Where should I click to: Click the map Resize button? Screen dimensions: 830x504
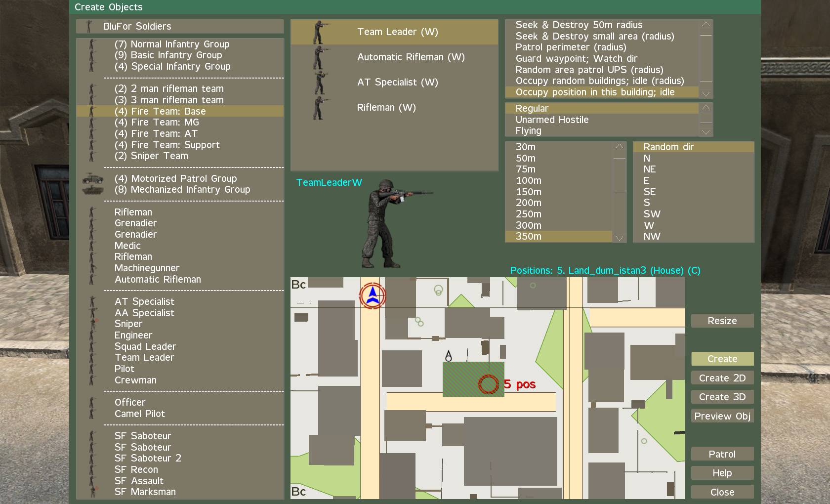tap(722, 321)
